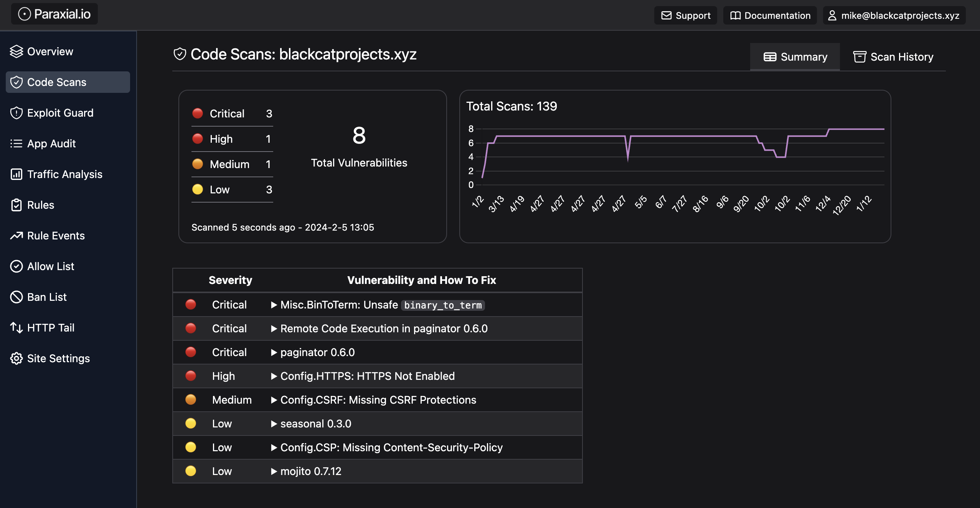Screen dimensions: 980x508
Task: Click the Critical count 3 in summary card
Action: [x=269, y=114]
